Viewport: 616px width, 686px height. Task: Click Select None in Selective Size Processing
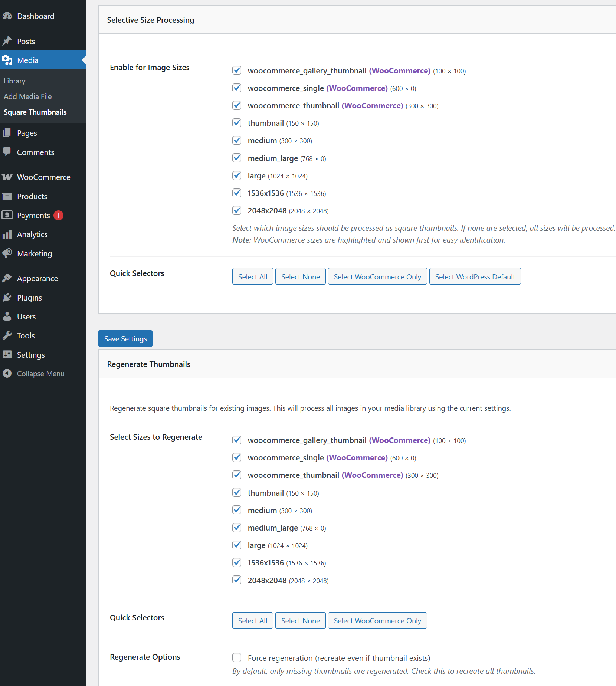click(301, 276)
